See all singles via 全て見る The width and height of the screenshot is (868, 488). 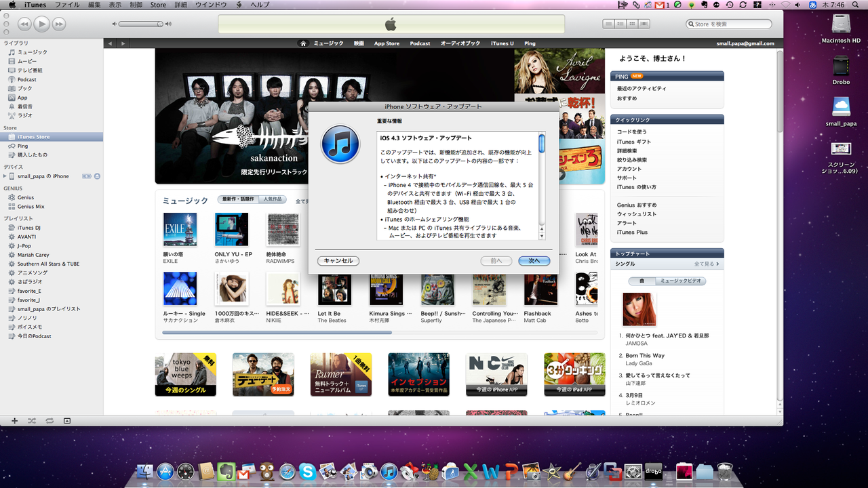707,264
